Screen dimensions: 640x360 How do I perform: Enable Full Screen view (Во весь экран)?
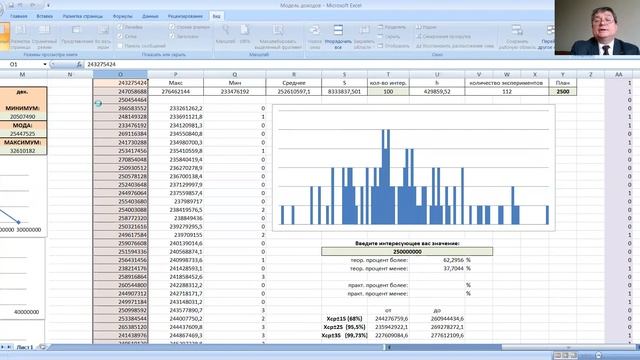click(x=102, y=36)
